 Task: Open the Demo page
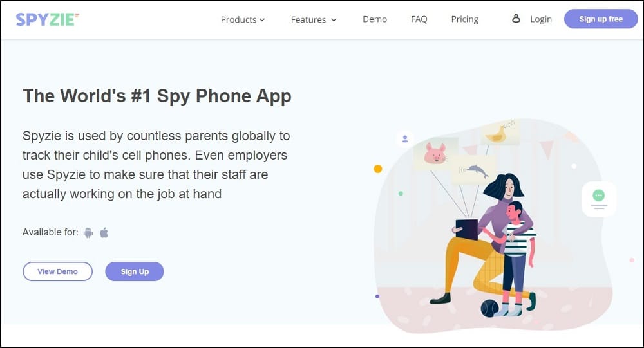pyautogui.click(x=375, y=19)
